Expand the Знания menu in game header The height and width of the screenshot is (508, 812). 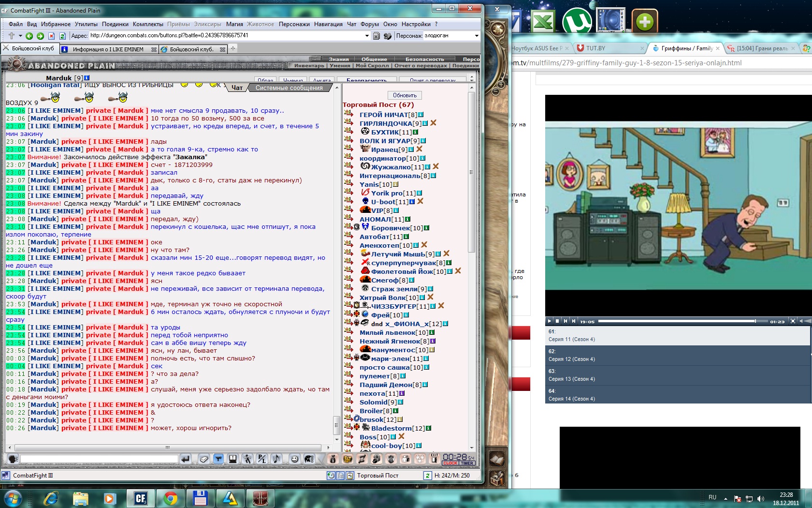point(339,59)
